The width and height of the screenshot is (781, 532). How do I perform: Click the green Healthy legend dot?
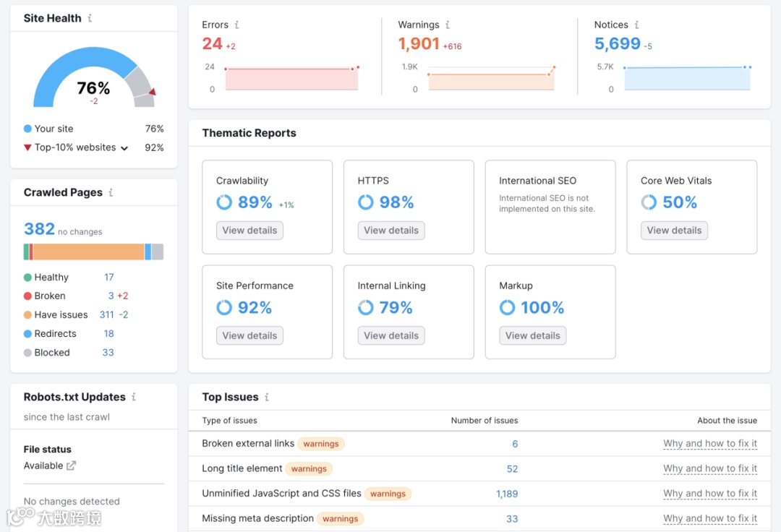point(27,277)
